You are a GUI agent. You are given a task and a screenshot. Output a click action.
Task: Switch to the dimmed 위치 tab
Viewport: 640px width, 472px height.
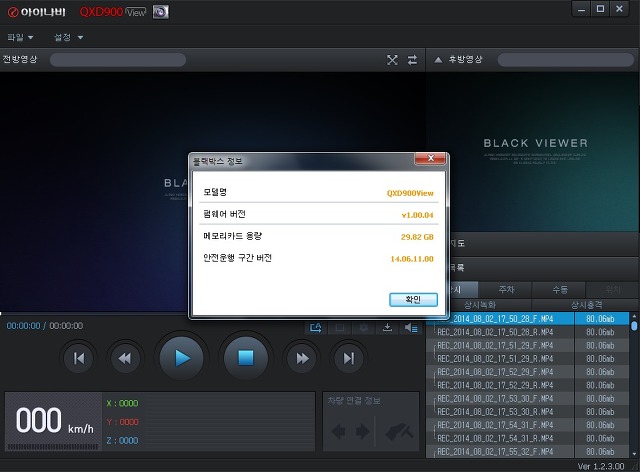coord(612,289)
